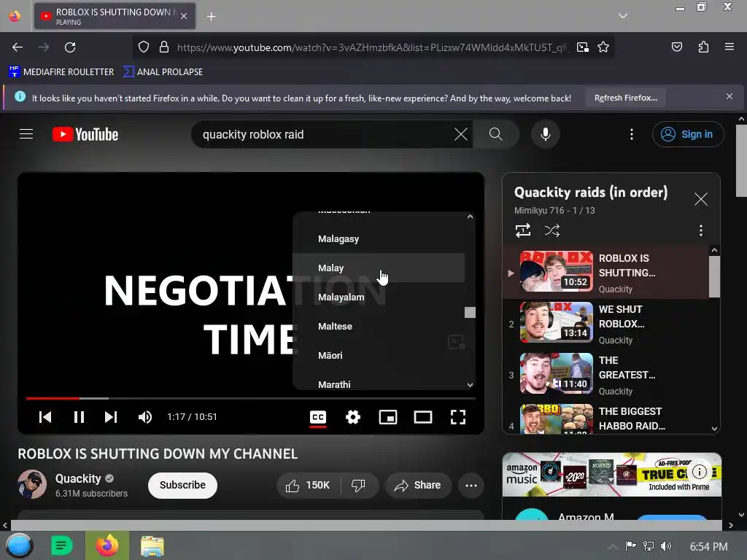Screen dimensions: 747x560
Task: Choose Malay subtitle language
Action: tap(379, 268)
